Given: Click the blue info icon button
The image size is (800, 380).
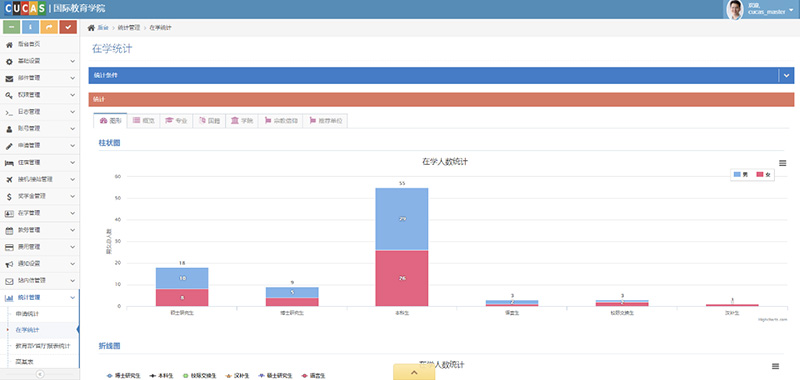Looking at the screenshot, I should tap(31, 27).
